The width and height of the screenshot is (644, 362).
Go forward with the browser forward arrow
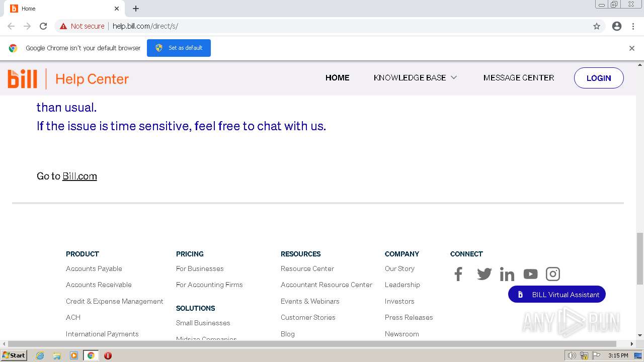(27, 26)
